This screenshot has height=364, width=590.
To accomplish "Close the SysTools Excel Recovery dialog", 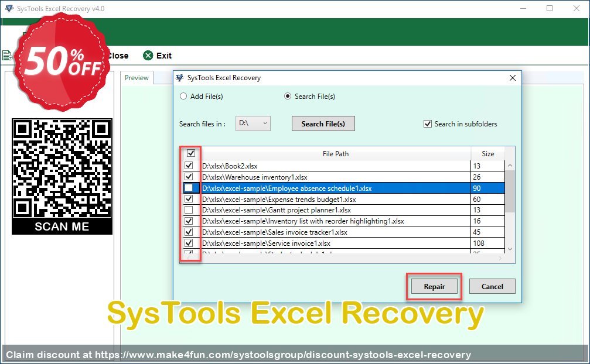I will (x=513, y=78).
